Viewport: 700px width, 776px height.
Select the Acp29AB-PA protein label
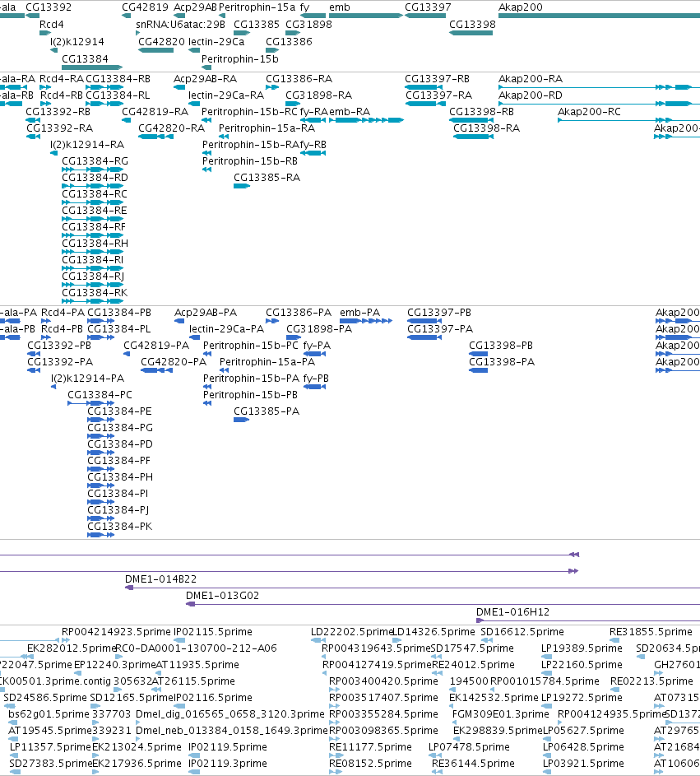pos(206,312)
